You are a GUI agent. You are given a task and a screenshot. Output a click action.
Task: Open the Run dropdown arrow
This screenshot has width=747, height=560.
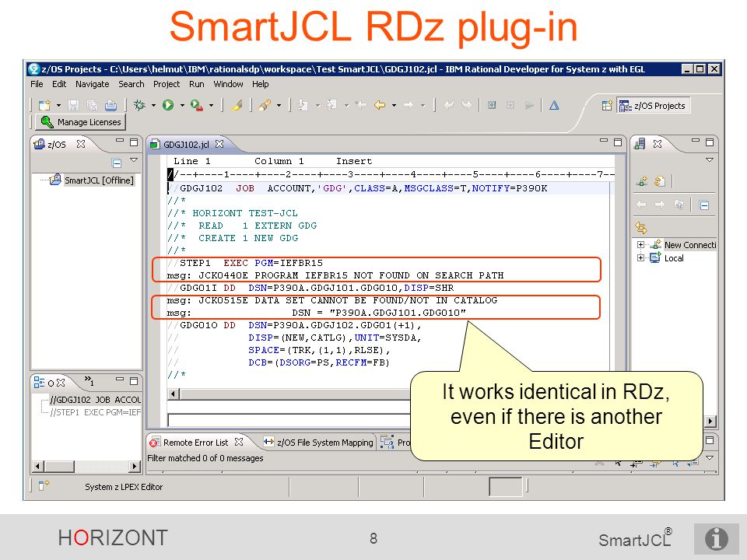click(x=182, y=105)
